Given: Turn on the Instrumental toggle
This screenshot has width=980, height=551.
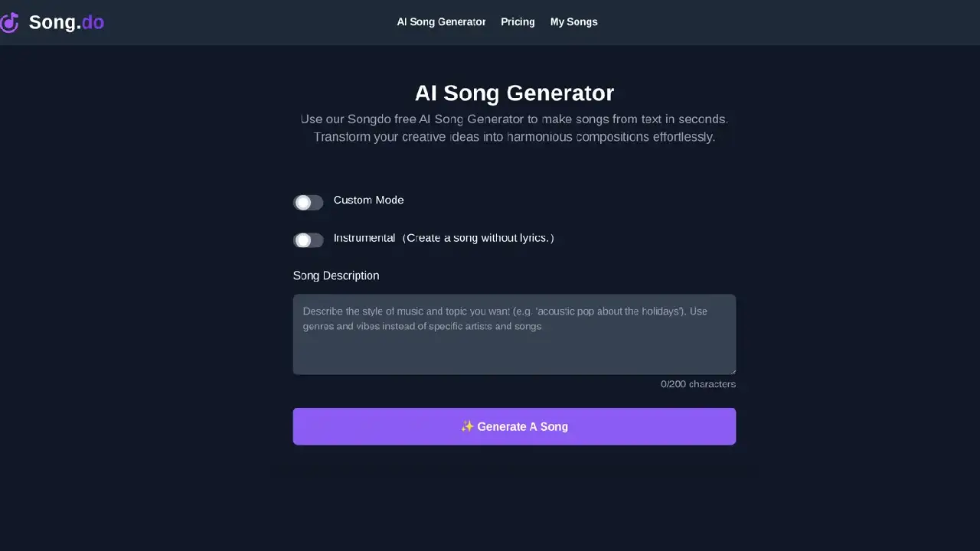Looking at the screenshot, I should coord(308,240).
